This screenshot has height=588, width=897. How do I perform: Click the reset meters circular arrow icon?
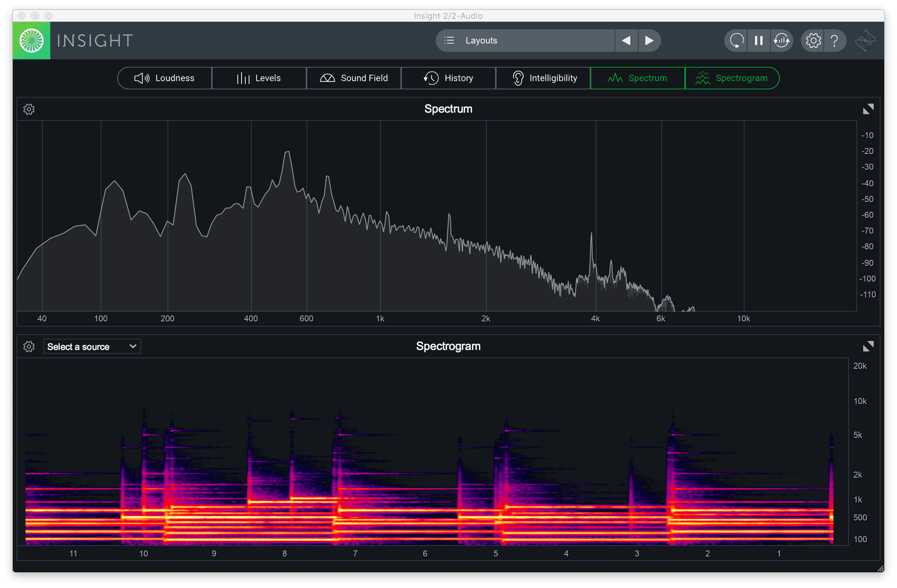(x=736, y=40)
